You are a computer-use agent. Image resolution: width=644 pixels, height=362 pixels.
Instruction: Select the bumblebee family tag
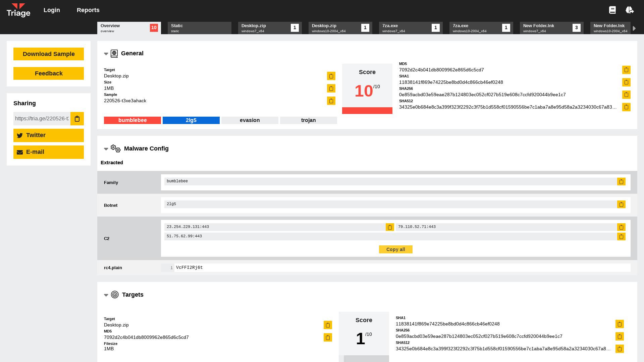pyautogui.click(x=132, y=120)
